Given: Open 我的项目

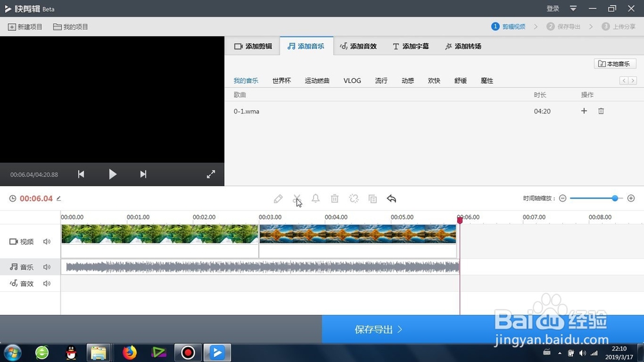Looking at the screenshot, I should [71, 26].
